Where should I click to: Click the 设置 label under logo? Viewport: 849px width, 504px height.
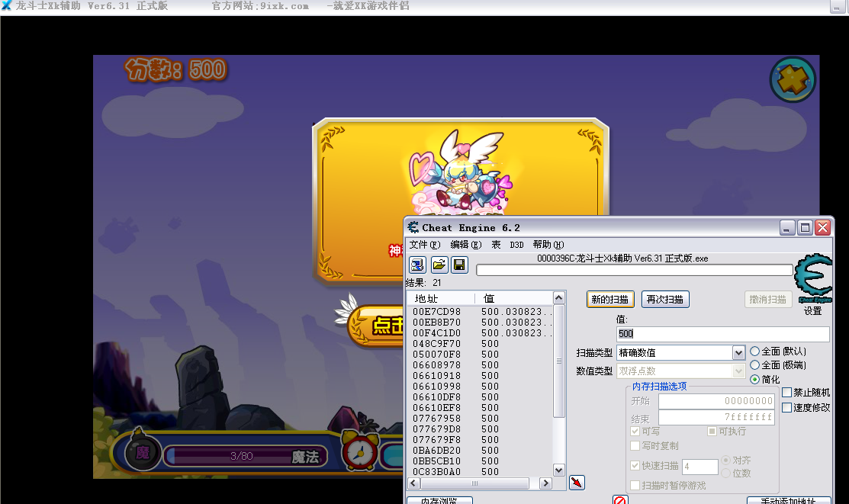coord(812,311)
